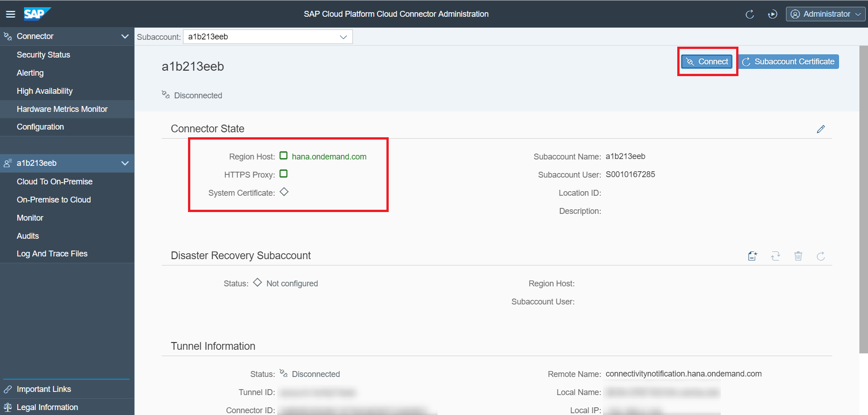The image size is (868, 415).
Task: Click the Not configured status text
Action: (292, 284)
